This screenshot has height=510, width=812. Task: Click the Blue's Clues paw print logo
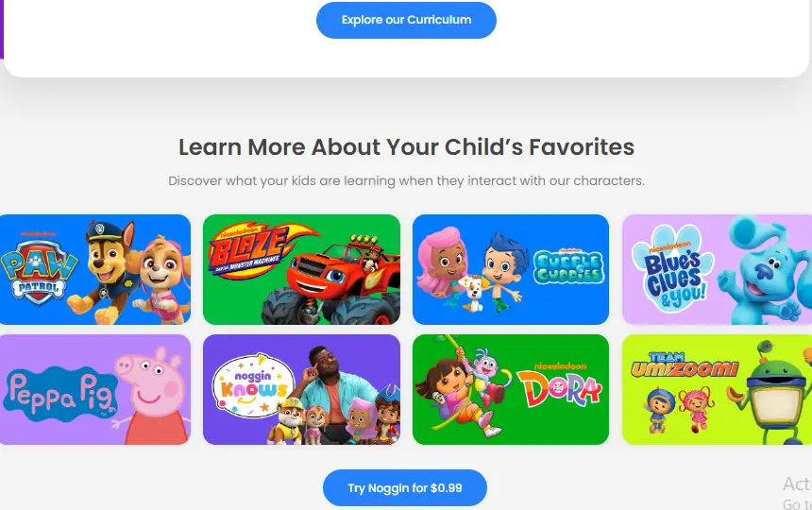click(x=672, y=269)
